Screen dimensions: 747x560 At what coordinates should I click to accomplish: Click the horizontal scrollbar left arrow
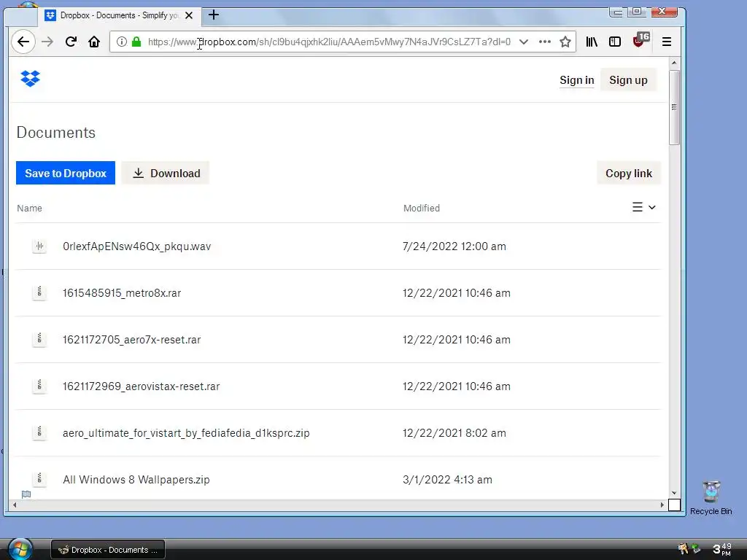[15, 505]
